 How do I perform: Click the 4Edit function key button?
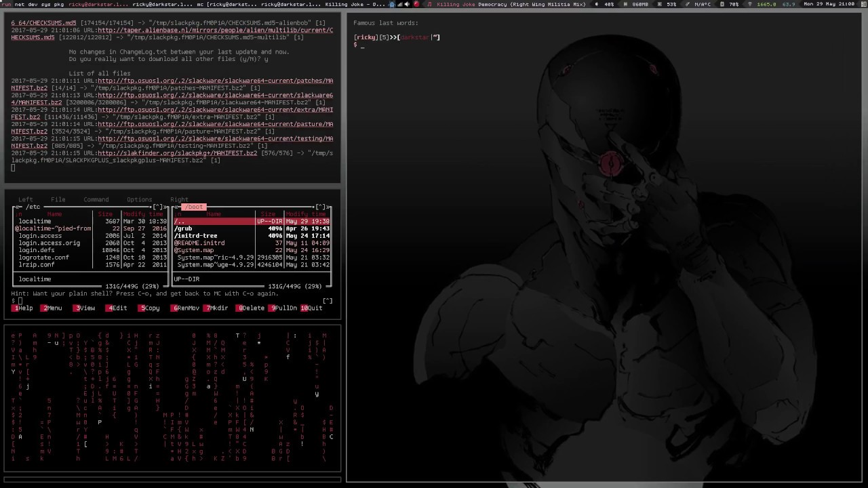point(117,308)
